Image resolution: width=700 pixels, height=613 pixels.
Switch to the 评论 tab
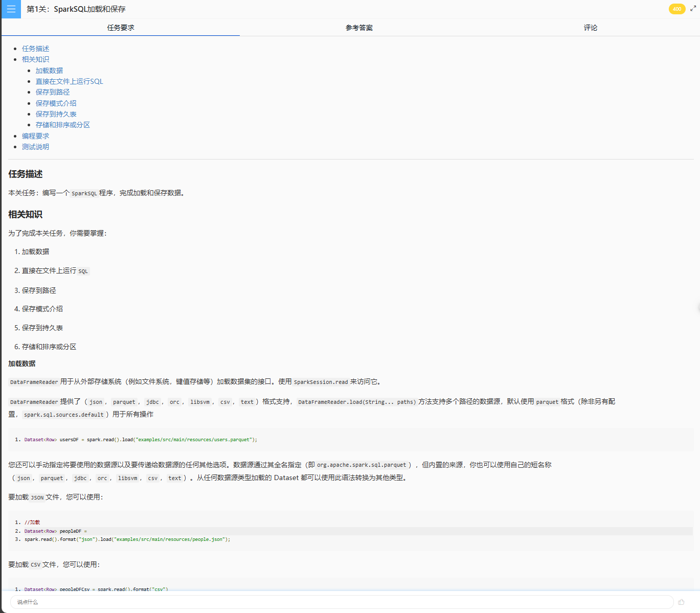coord(590,28)
